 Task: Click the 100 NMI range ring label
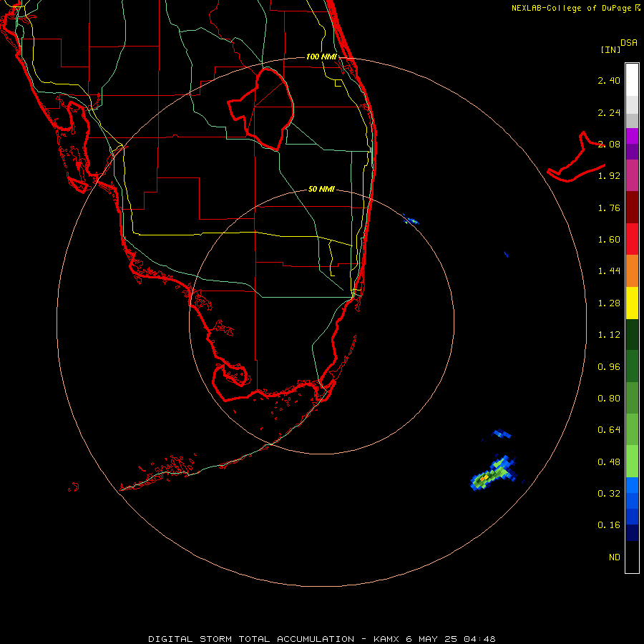(x=321, y=57)
